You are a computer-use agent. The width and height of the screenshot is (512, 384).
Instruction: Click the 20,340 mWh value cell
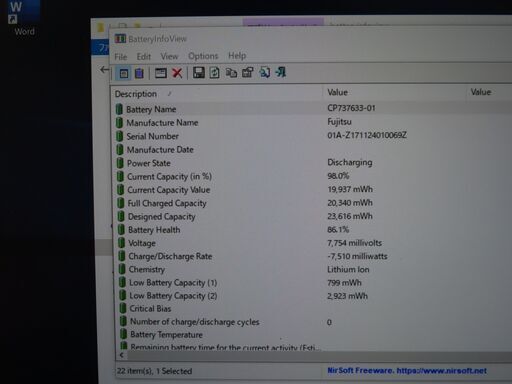point(350,203)
